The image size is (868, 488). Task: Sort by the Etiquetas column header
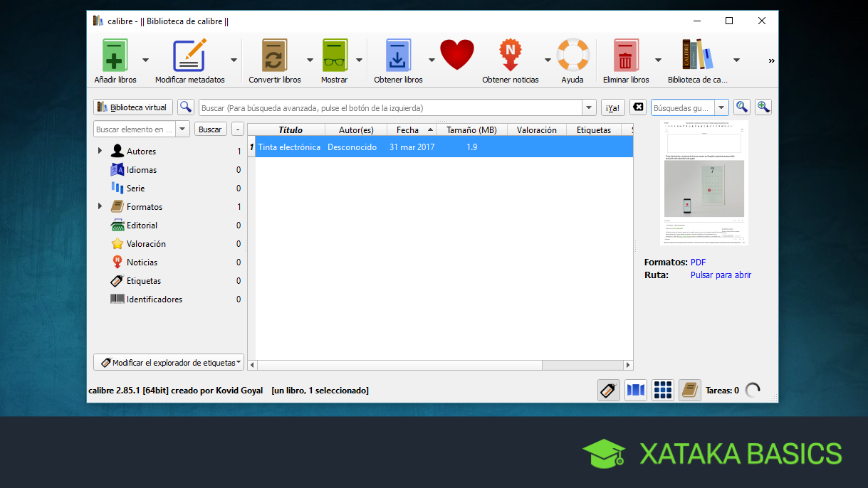[594, 129]
